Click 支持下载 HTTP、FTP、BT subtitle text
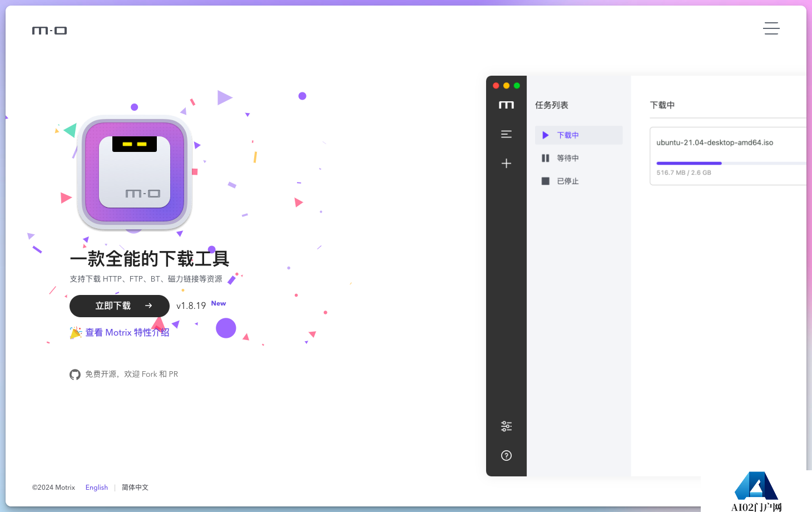Viewport: 812px width, 512px height. (146, 279)
